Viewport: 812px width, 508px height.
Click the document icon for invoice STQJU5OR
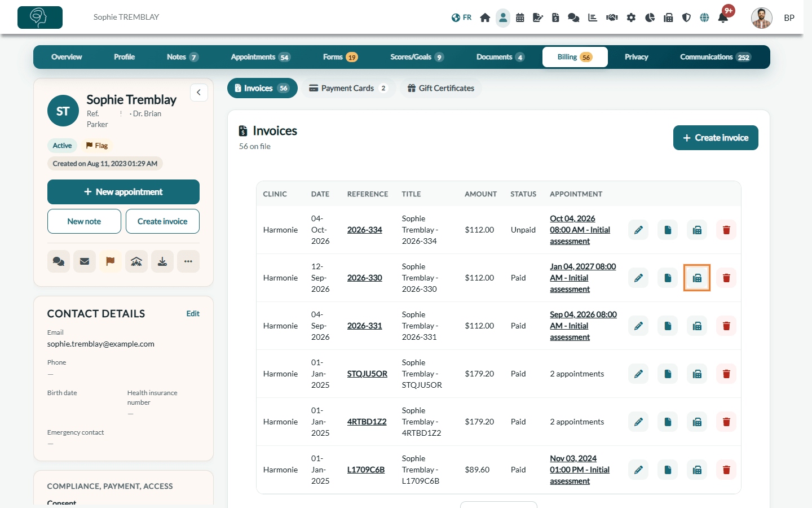pyautogui.click(x=668, y=374)
